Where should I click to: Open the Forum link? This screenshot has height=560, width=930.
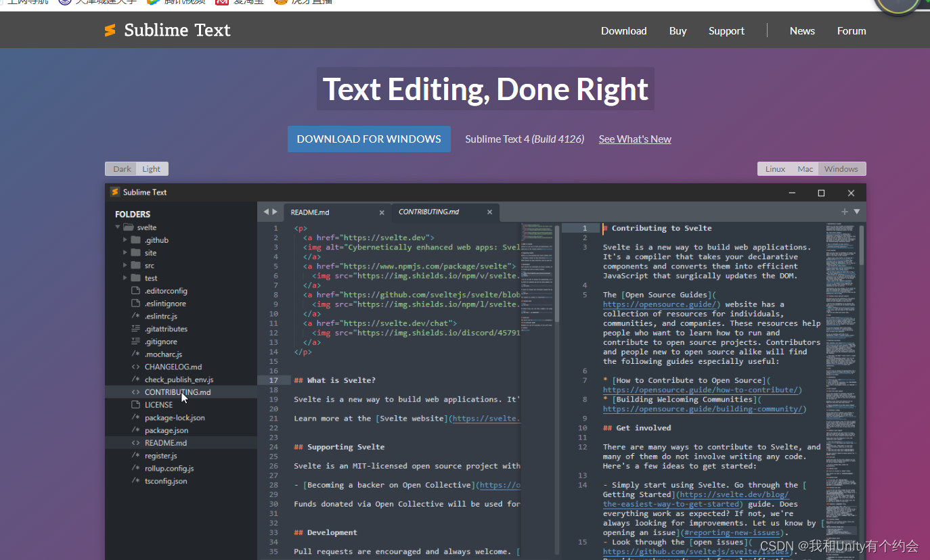coord(851,30)
